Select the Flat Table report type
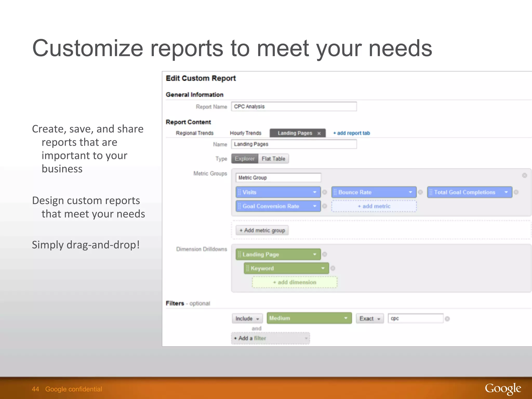The height and width of the screenshot is (399, 532). click(x=274, y=159)
